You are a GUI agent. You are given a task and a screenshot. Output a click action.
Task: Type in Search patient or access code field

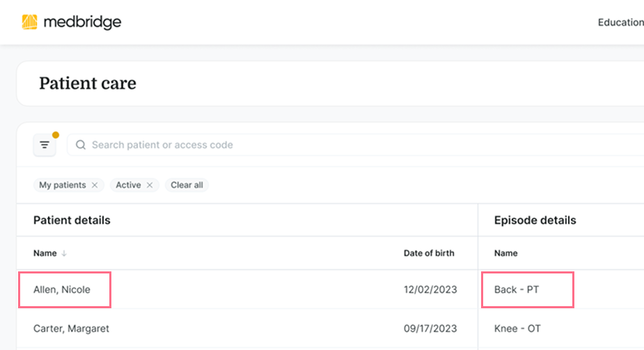(x=348, y=145)
